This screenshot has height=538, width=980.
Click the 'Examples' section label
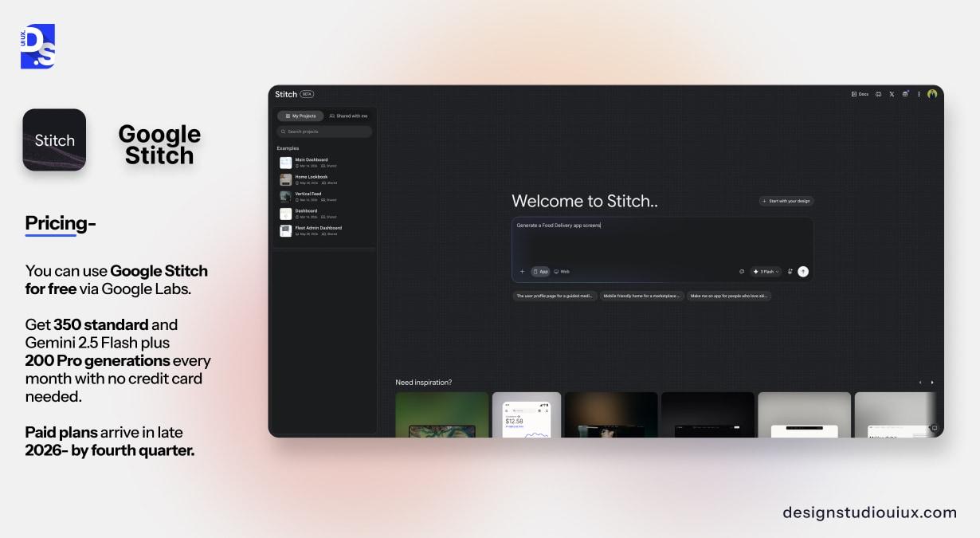(x=288, y=148)
